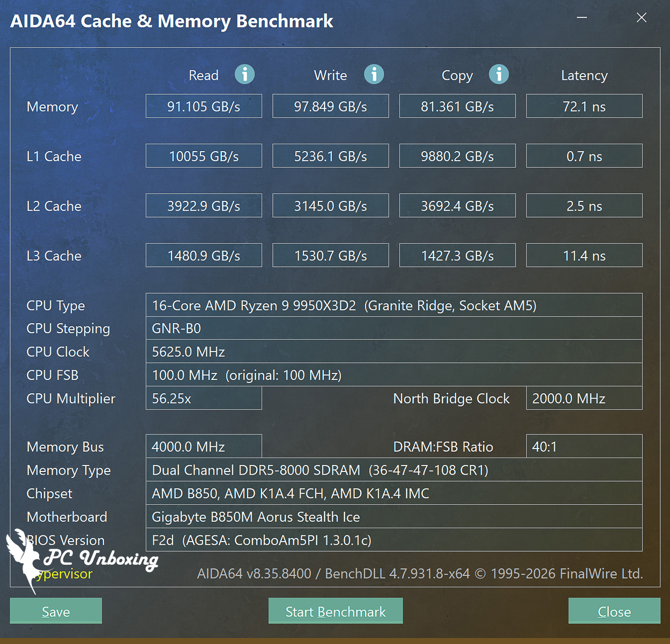Screen dimensions: 670x644
Task: Select the L3 Cache Read value 1480.9 GB/s
Action: pos(204,256)
